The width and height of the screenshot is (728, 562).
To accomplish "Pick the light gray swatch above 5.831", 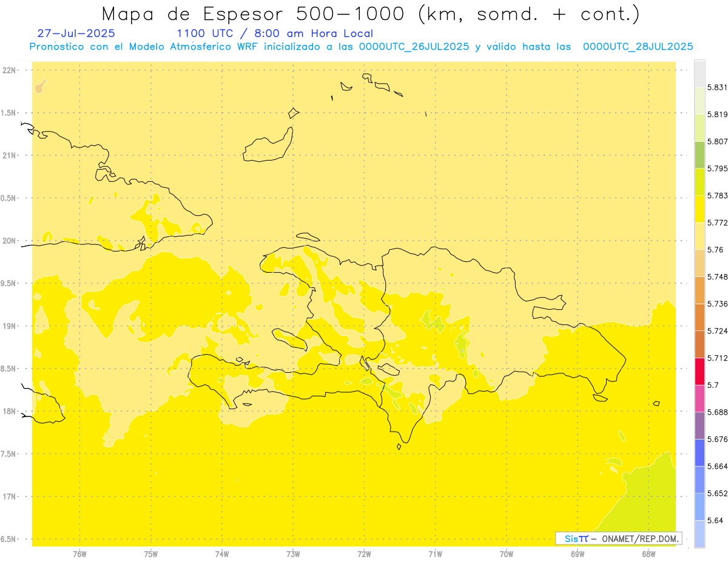I will tap(699, 73).
